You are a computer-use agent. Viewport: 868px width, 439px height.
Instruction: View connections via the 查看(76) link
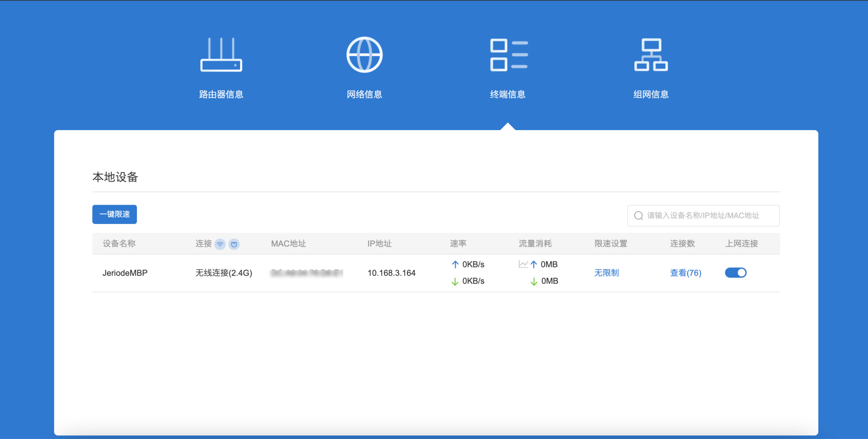[685, 273]
